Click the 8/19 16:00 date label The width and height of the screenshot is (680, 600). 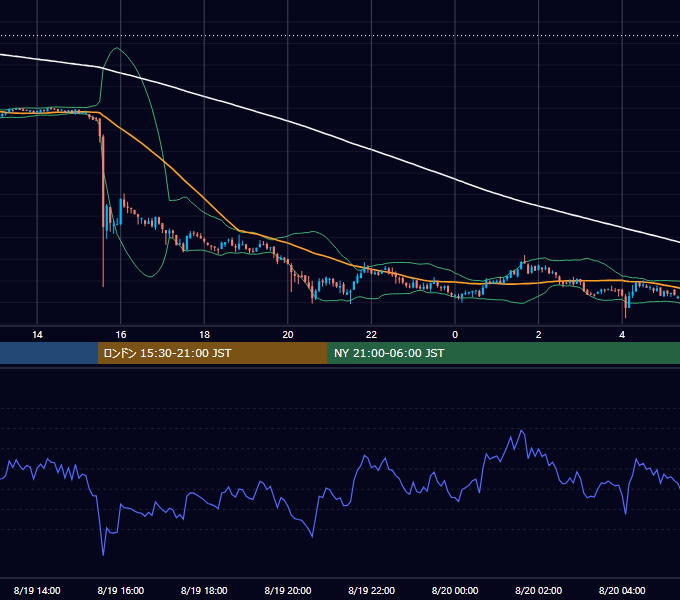[121, 590]
